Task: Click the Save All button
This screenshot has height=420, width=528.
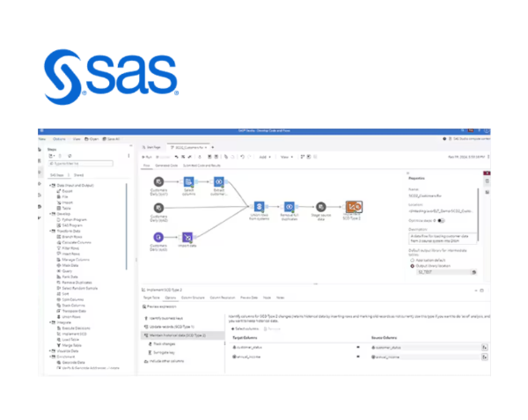Action: pos(111,138)
